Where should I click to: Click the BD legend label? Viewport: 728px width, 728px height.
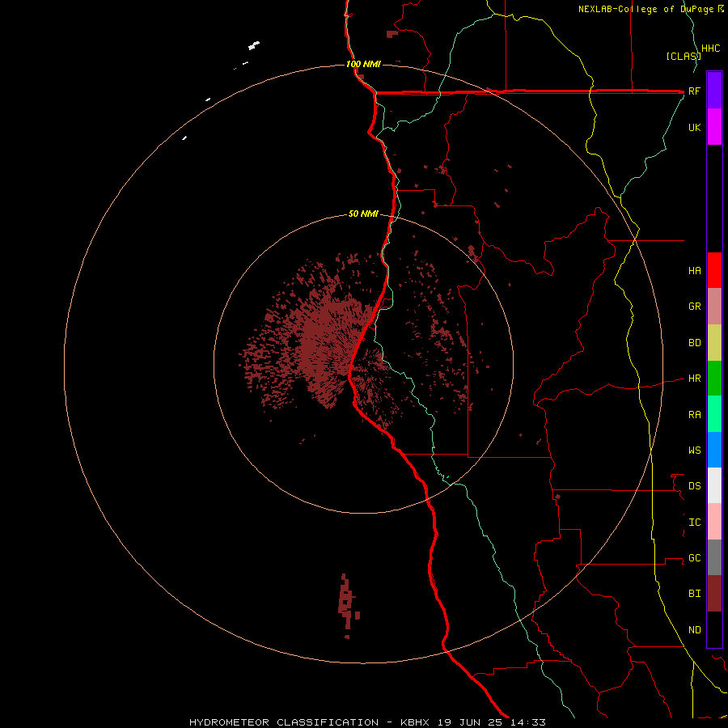point(694,343)
